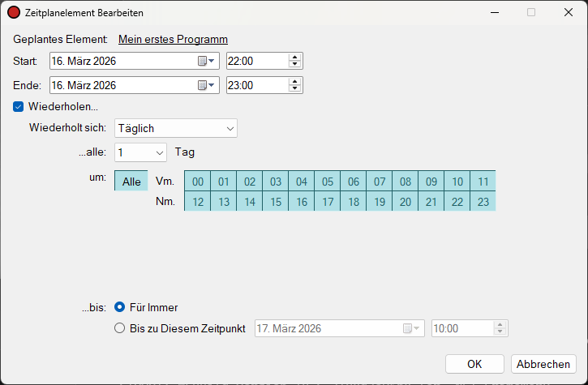Open the Mein erstes Programm link

click(173, 40)
